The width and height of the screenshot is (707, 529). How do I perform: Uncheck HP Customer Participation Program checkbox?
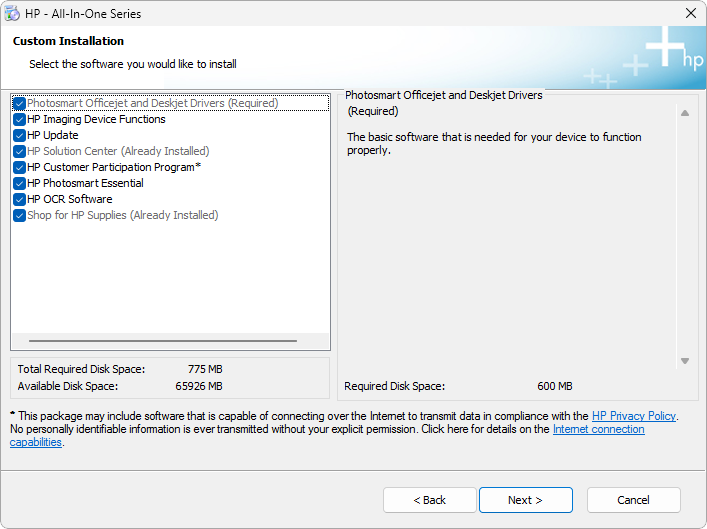pyautogui.click(x=19, y=167)
